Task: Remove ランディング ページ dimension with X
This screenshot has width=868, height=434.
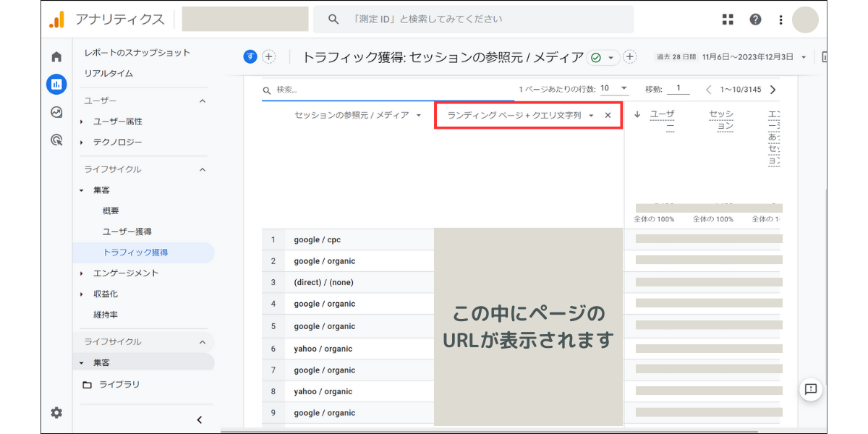Action: pos(608,115)
